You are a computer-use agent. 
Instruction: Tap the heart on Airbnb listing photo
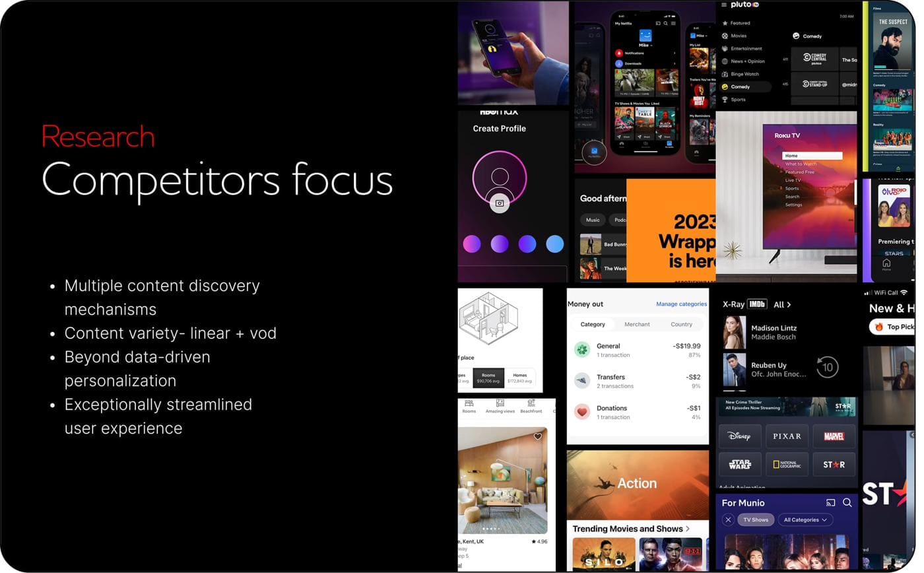coord(537,436)
